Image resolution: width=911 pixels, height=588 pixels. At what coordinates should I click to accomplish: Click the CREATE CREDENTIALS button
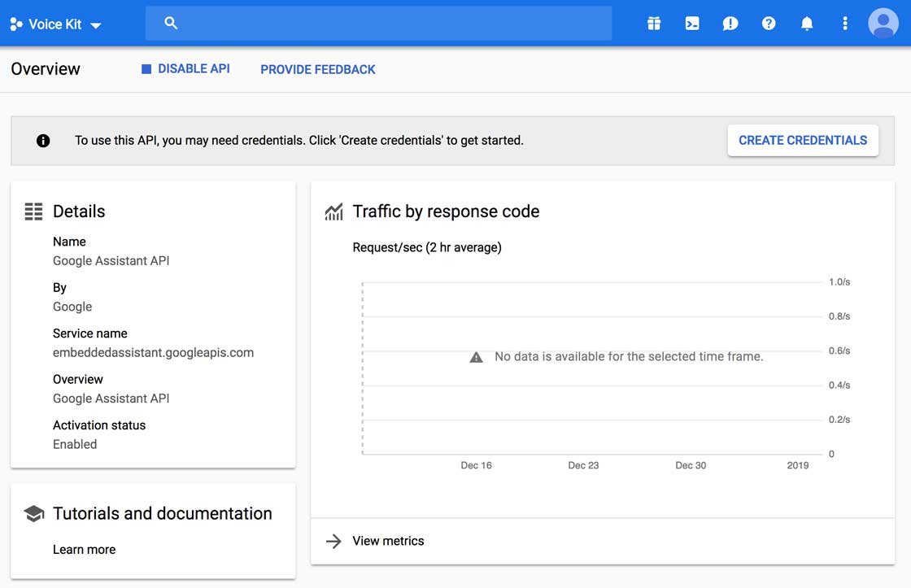point(802,141)
